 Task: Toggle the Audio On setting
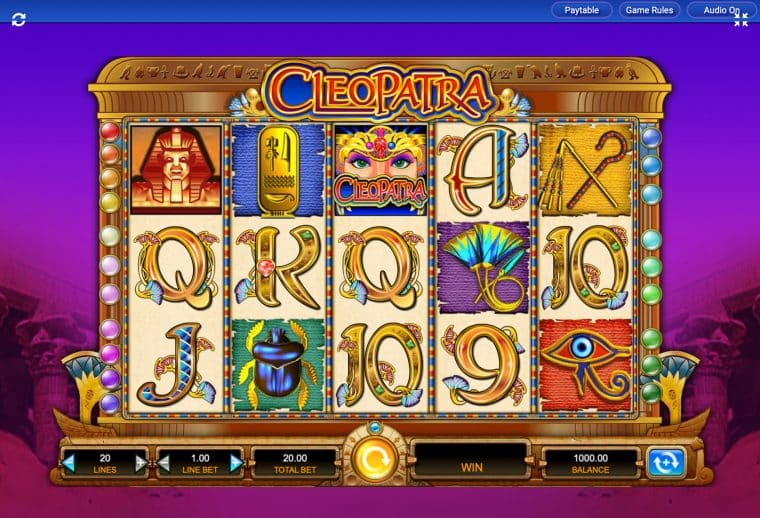pyautogui.click(x=722, y=10)
